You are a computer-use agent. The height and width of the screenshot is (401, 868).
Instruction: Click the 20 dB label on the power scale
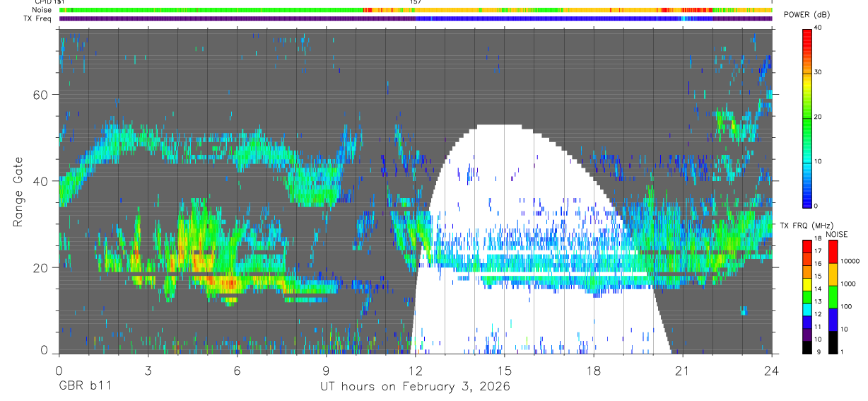[819, 117]
